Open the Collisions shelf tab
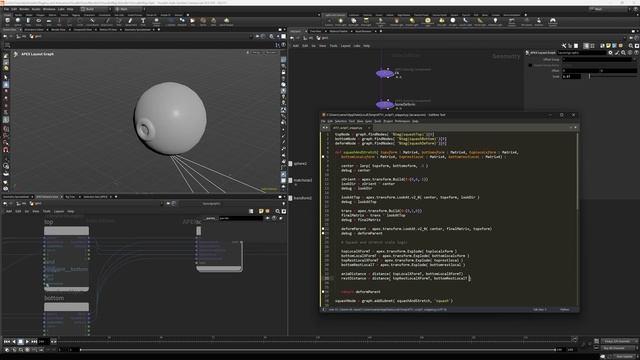 (x=354, y=15)
